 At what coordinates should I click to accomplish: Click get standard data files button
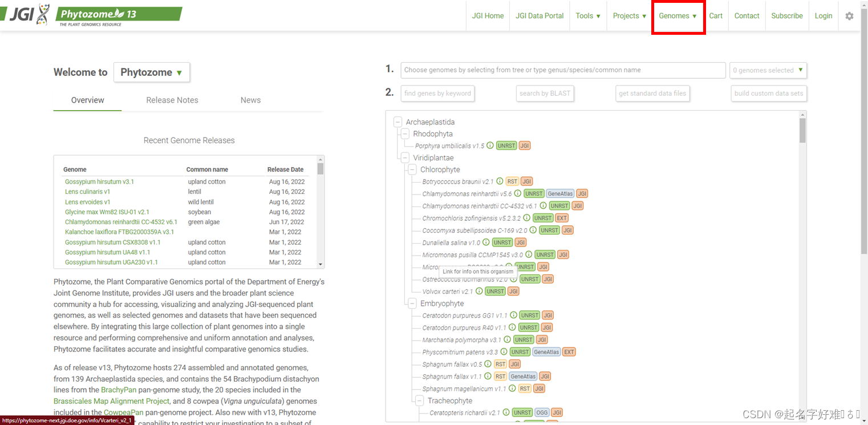(652, 94)
